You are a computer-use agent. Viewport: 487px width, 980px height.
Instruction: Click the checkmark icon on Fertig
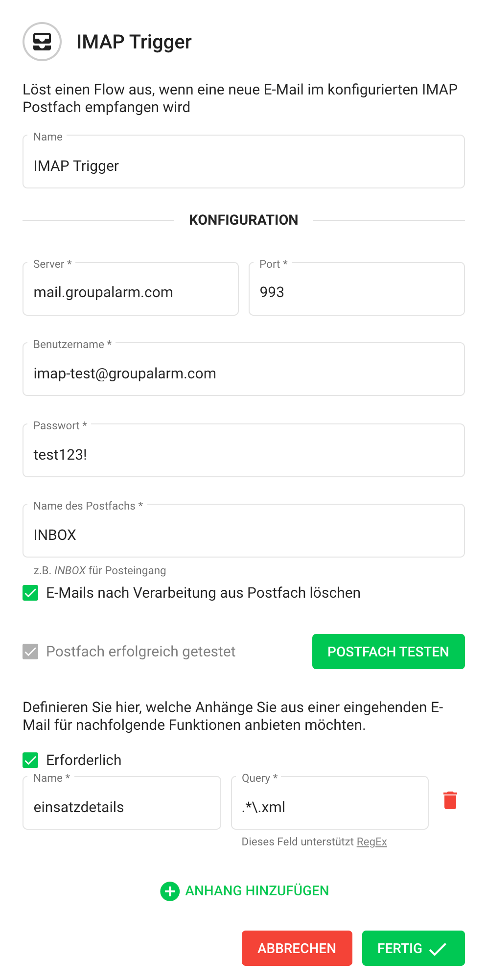click(438, 949)
